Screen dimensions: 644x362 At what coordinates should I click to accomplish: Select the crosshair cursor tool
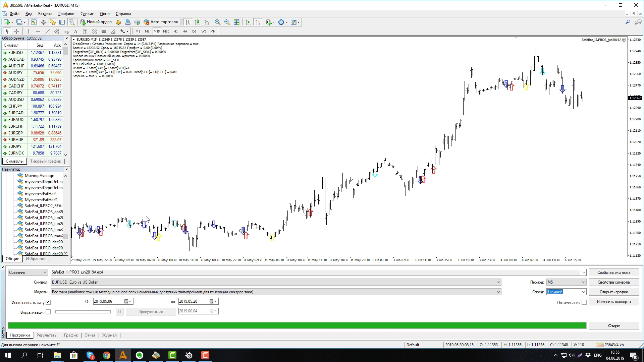tap(16, 31)
